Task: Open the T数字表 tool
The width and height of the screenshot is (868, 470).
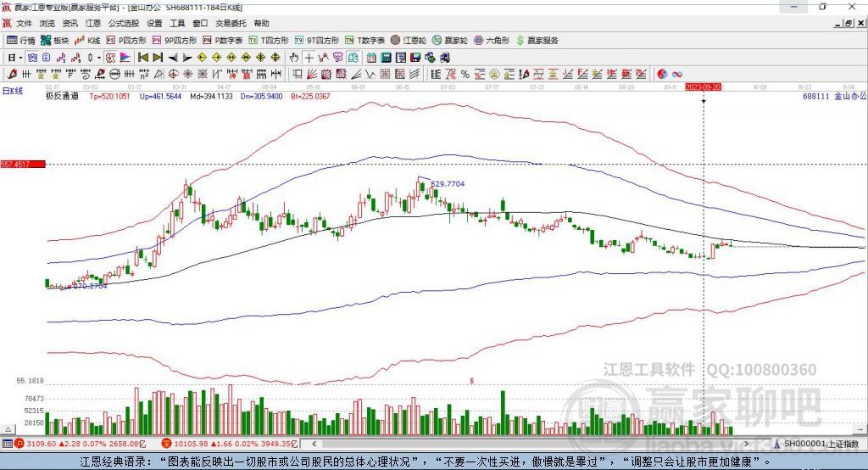Action: pyautogui.click(x=364, y=41)
